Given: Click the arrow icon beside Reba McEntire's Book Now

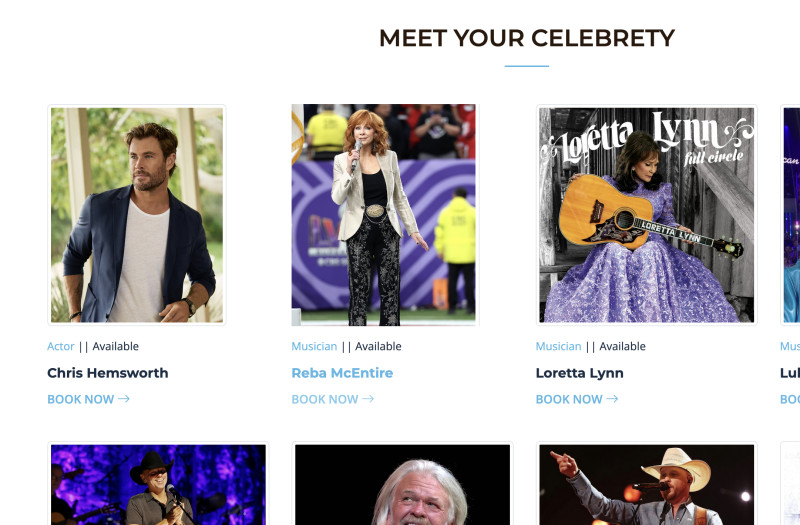Looking at the screenshot, I should pyautogui.click(x=368, y=399).
